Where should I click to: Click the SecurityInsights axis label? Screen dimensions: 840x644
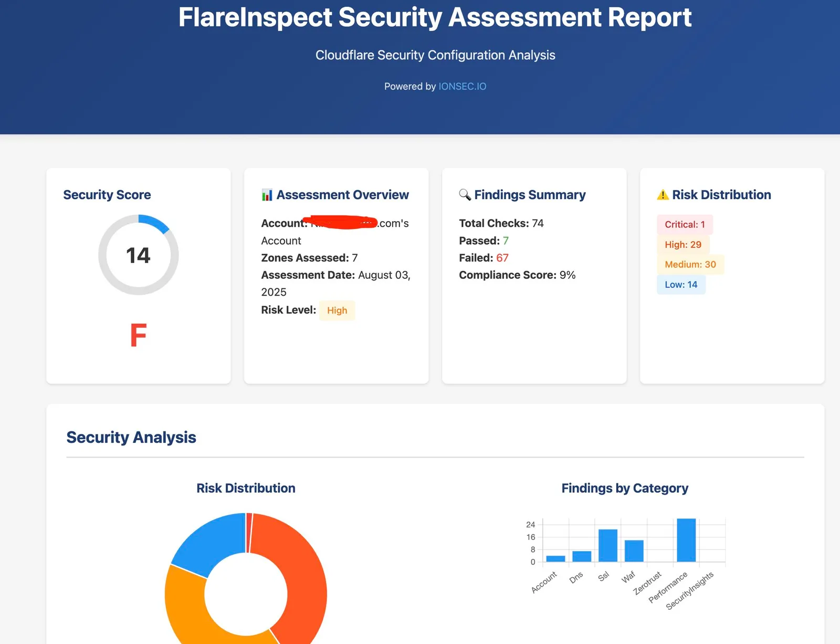point(690,591)
